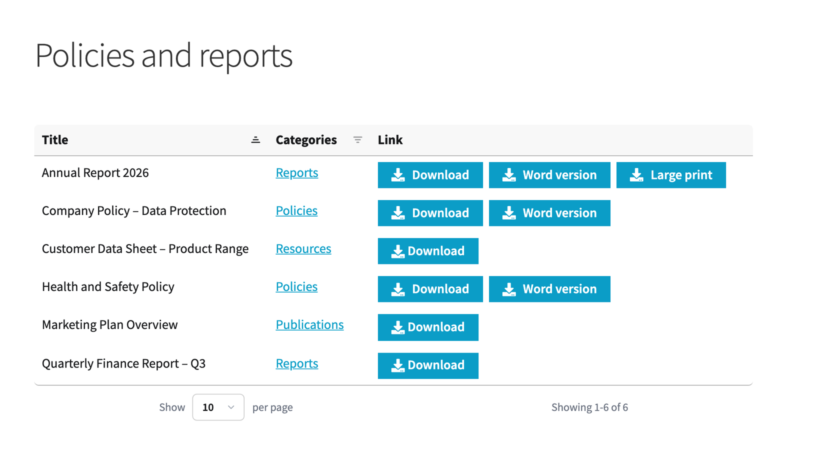Open Reports link for Quarterly Finance Report row
This screenshot has height=462, width=820.
point(297,363)
